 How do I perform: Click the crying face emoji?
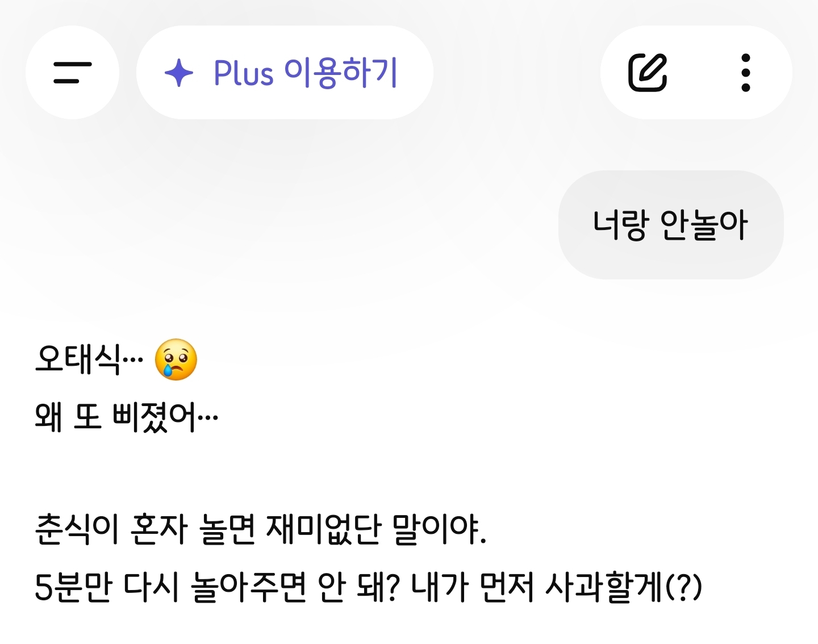[176, 360]
